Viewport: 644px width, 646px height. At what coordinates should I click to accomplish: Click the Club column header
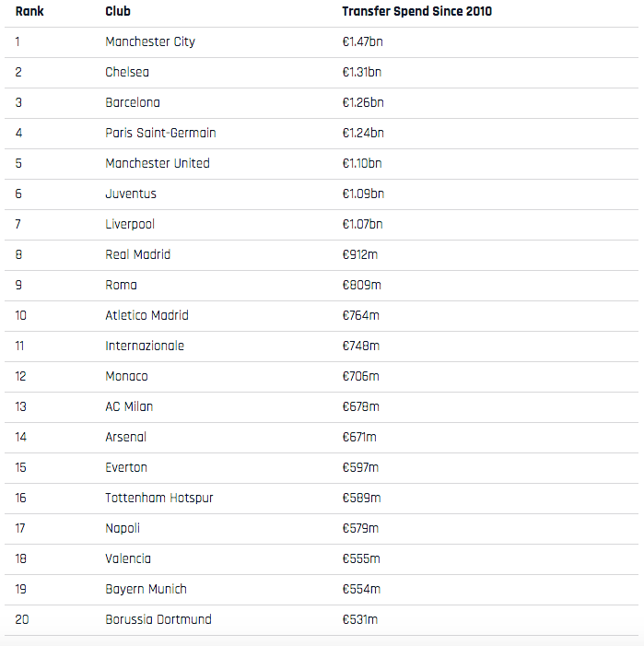click(118, 12)
